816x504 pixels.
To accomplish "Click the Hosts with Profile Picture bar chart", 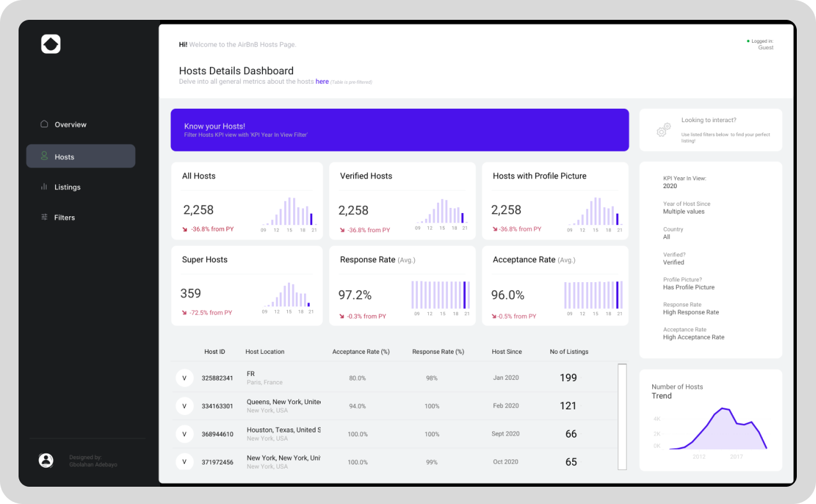I will [x=595, y=214].
